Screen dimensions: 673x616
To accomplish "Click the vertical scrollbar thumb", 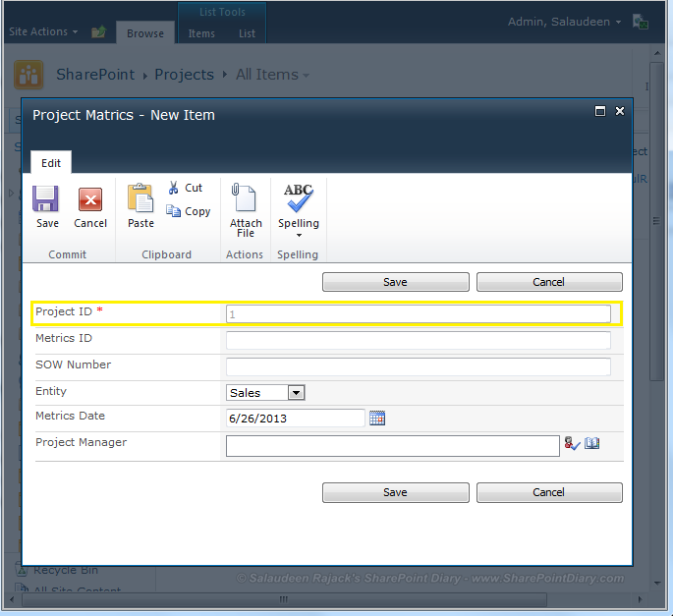I will [x=656, y=221].
